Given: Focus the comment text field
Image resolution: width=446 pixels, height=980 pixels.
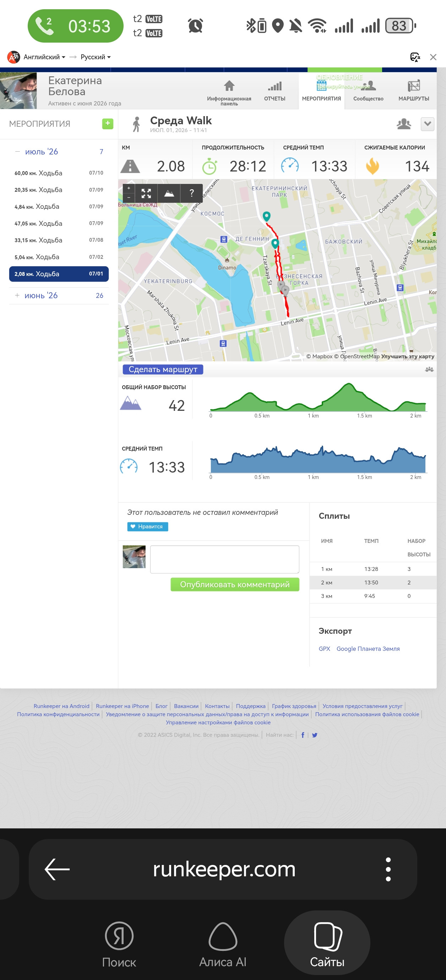Looking at the screenshot, I should pos(224,559).
